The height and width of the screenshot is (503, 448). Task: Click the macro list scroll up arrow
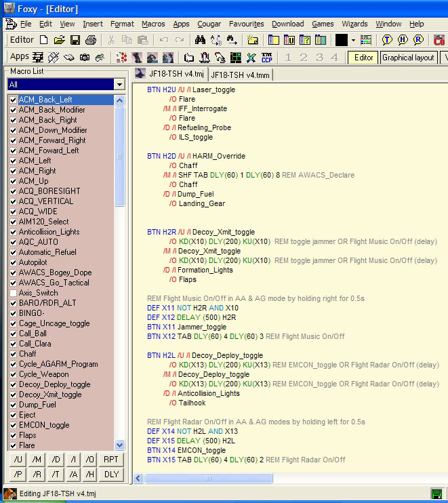tap(119, 101)
